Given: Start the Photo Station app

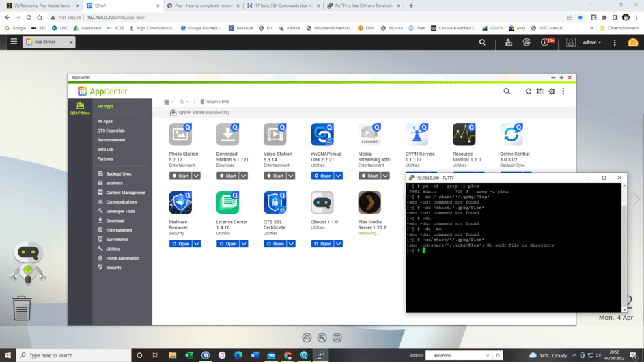Looking at the screenshot, I should [x=180, y=176].
